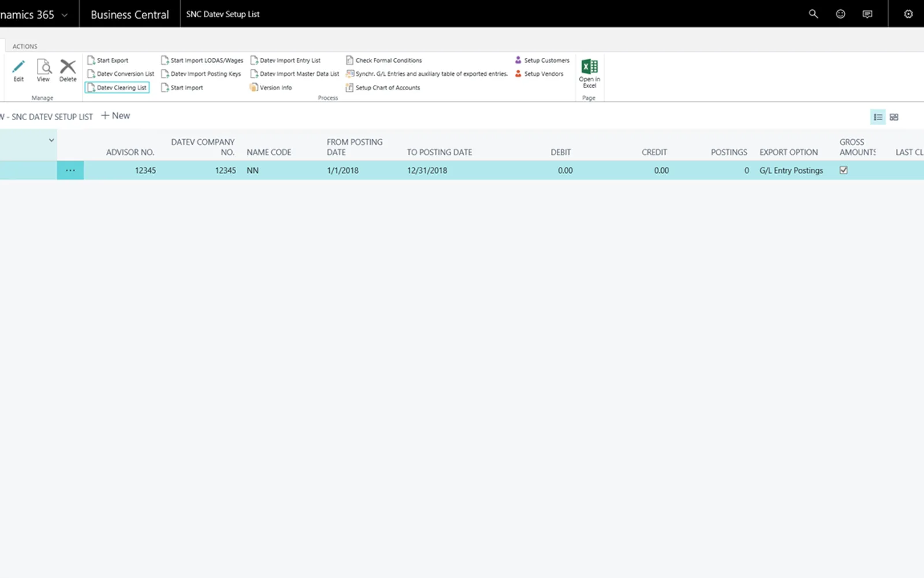Run the Start Export action

pos(108,60)
